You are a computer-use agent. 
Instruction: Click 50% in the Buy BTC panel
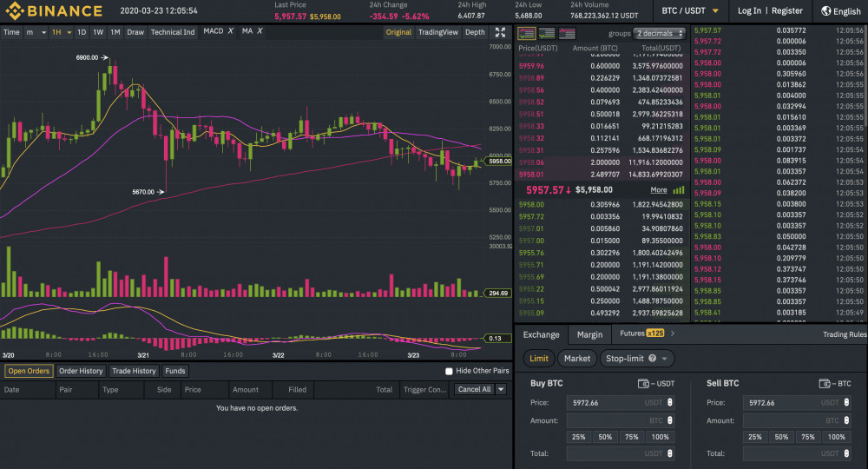605,437
